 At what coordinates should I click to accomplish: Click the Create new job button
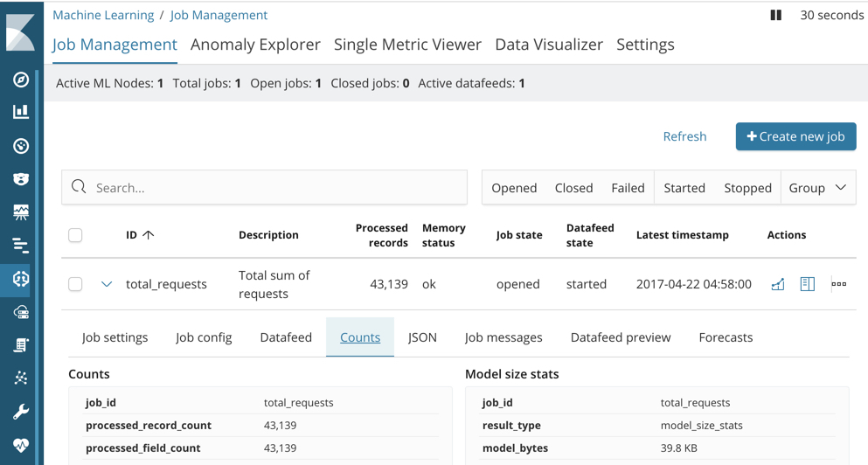[795, 136]
